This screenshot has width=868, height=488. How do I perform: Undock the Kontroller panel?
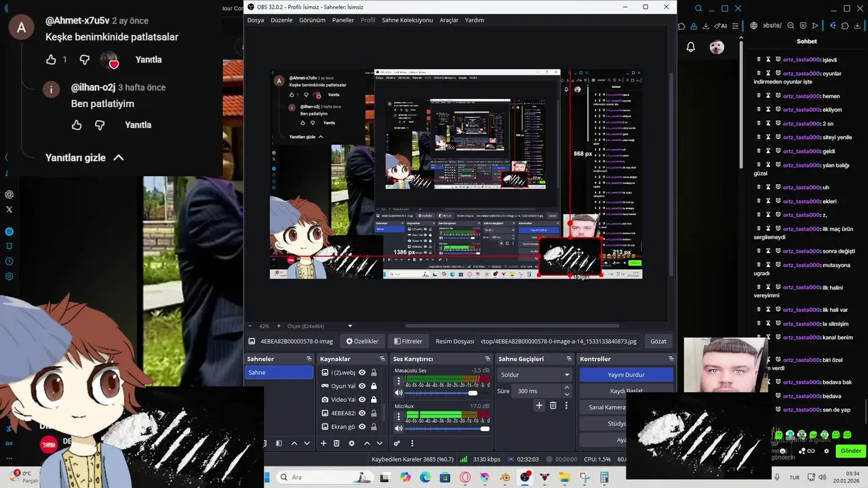coord(671,359)
